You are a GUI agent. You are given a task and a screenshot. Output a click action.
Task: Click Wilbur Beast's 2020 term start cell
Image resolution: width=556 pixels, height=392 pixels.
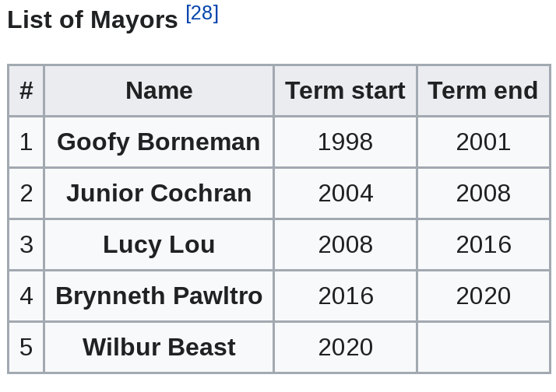pos(345,347)
